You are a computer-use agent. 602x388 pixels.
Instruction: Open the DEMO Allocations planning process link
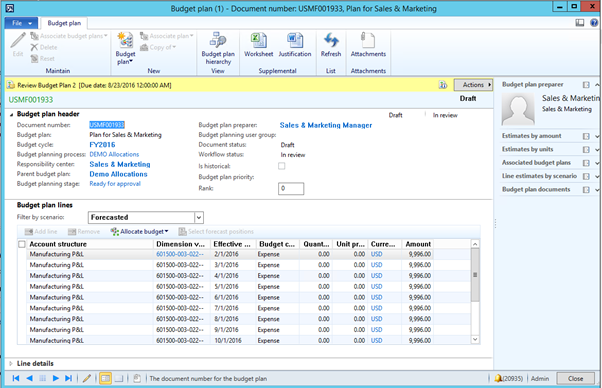pyautogui.click(x=114, y=154)
